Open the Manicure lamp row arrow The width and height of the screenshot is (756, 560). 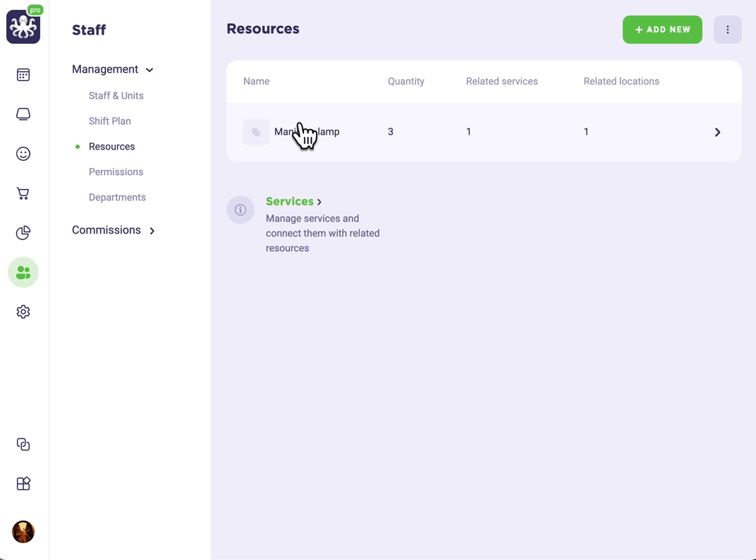[717, 132]
